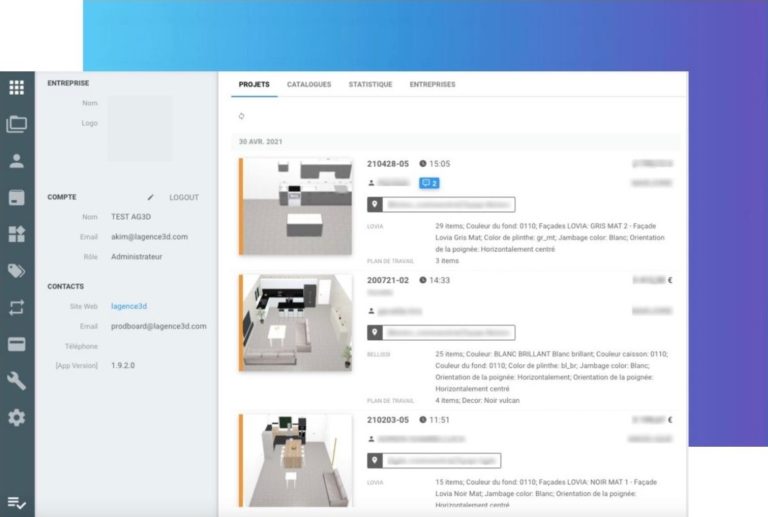Open comments badge on project 210428-05

pyautogui.click(x=428, y=183)
